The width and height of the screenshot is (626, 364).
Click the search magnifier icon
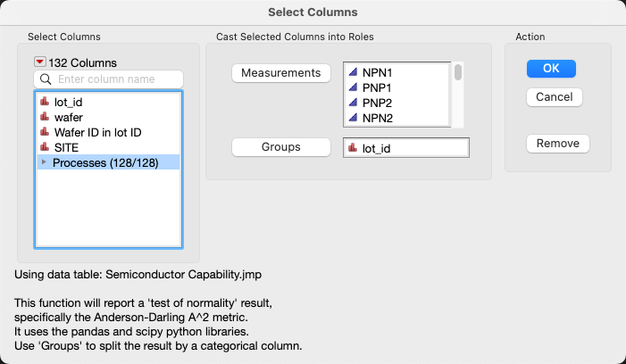point(46,80)
